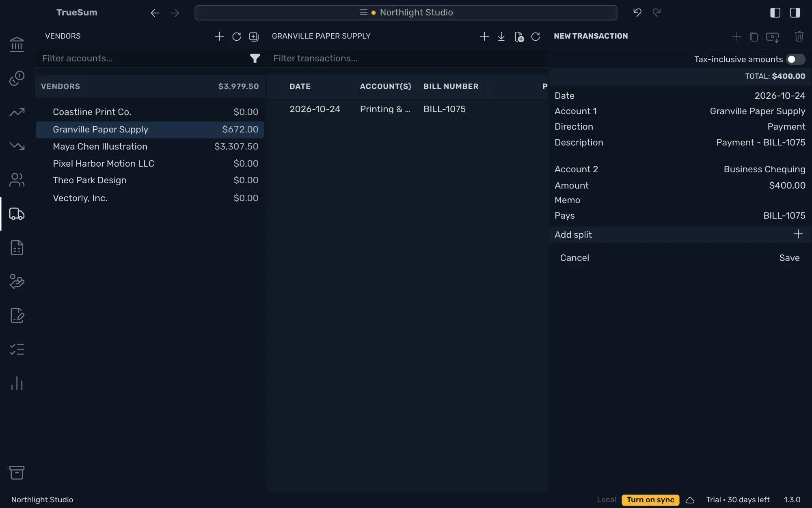Click the undo arrow in title bar
This screenshot has width=812, height=508.
(637, 13)
